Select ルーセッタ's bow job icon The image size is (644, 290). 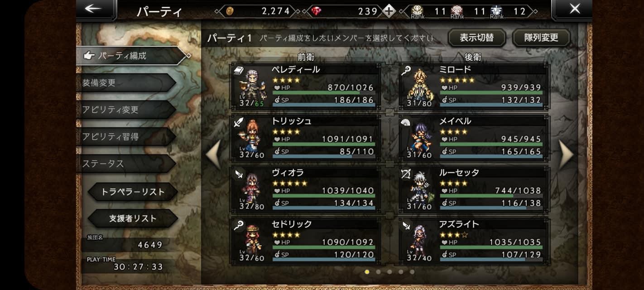click(406, 174)
